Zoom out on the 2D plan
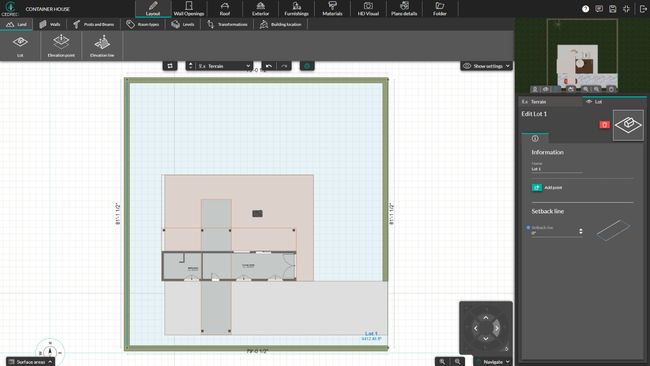Viewport: 650px width, 366px height. [457, 362]
